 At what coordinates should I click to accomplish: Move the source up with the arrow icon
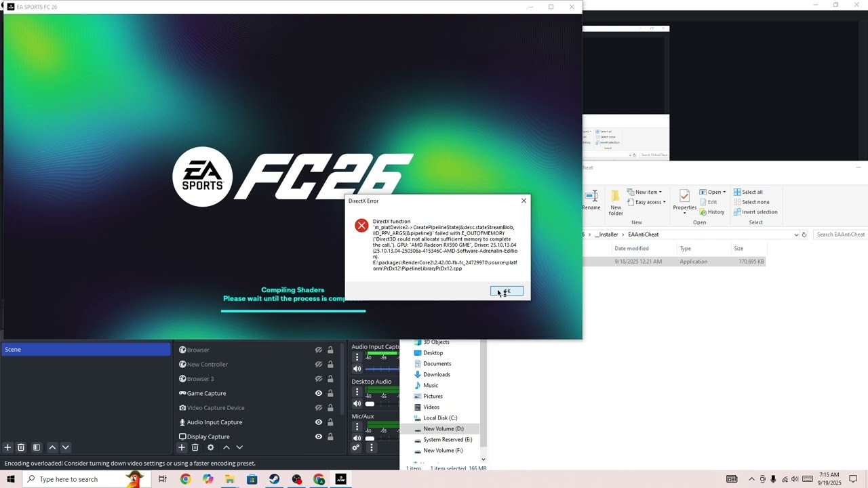226,447
